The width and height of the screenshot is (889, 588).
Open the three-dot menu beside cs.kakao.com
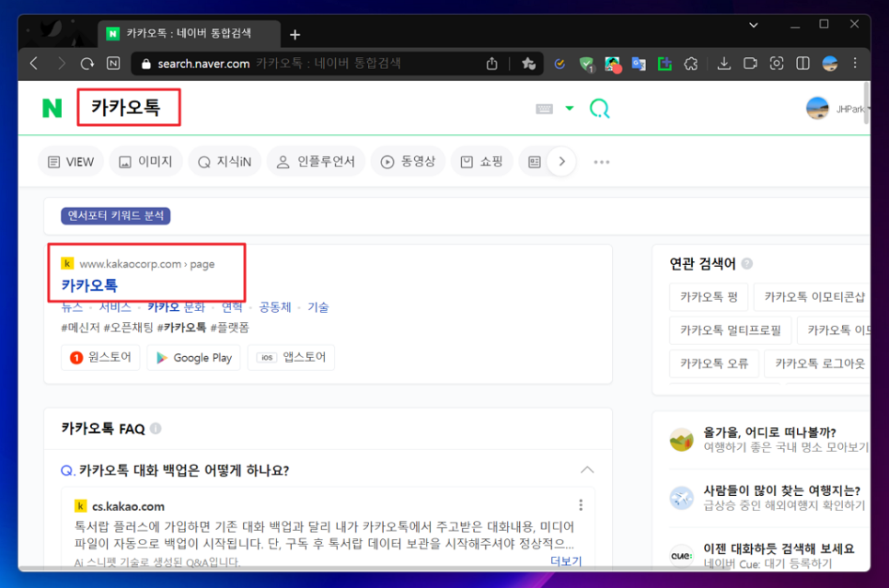[581, 504]
